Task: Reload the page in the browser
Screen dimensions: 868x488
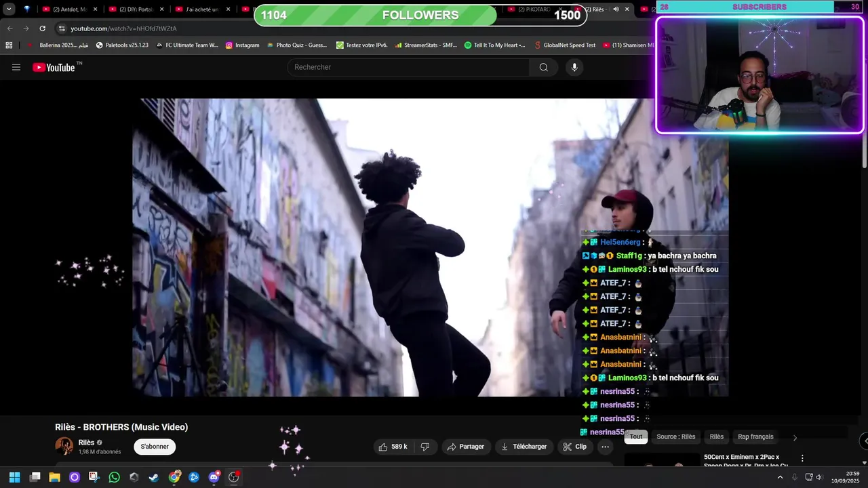Action: (x=42, y=28)
